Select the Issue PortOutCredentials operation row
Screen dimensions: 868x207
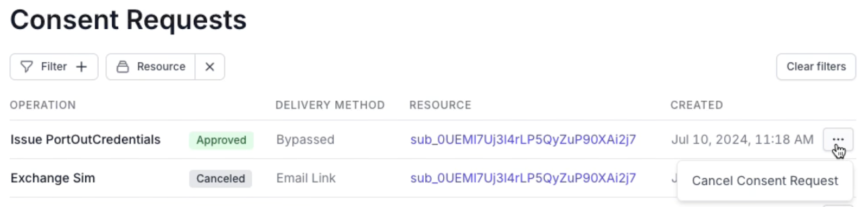[x=433, y=140]
